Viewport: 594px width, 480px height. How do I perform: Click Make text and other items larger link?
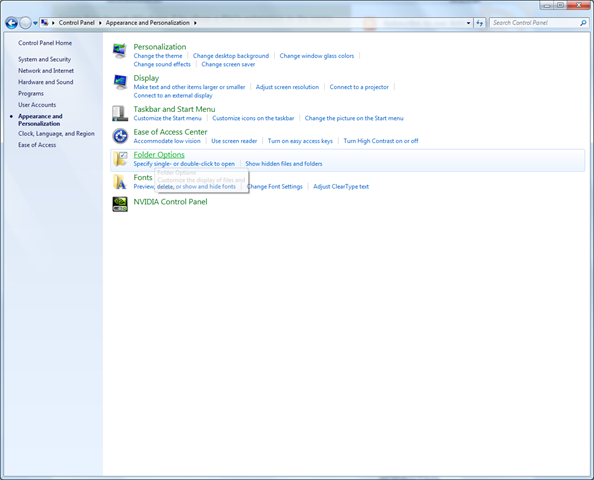coord(189,87)
